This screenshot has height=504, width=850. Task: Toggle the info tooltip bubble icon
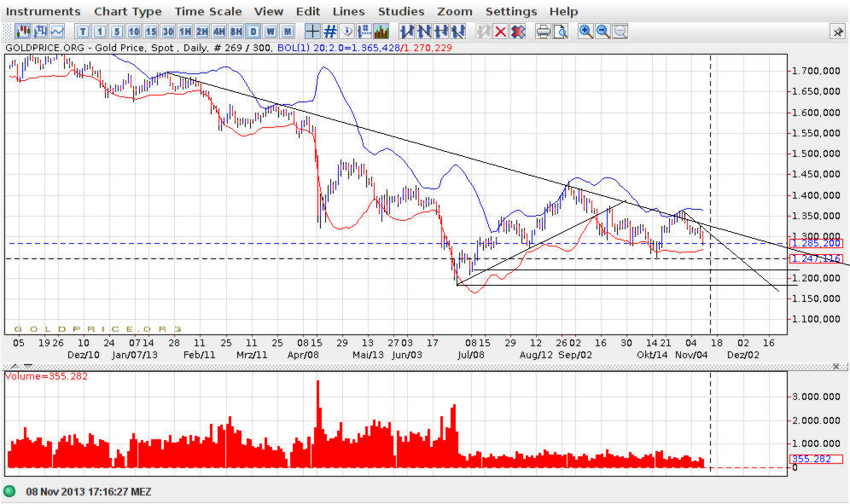click(x=347, y=32)
